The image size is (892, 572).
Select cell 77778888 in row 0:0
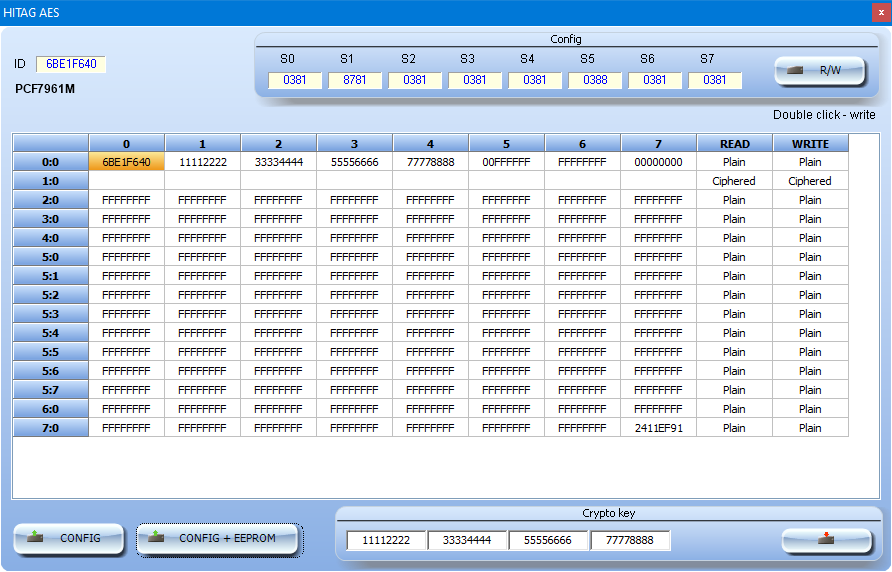tap(431, 162)
